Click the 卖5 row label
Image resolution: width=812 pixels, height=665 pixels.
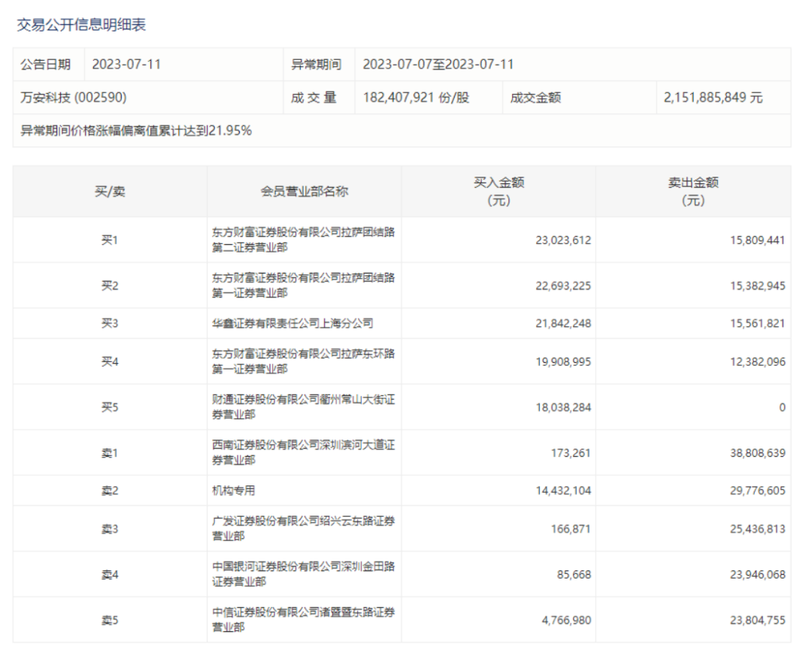[110, 620]
